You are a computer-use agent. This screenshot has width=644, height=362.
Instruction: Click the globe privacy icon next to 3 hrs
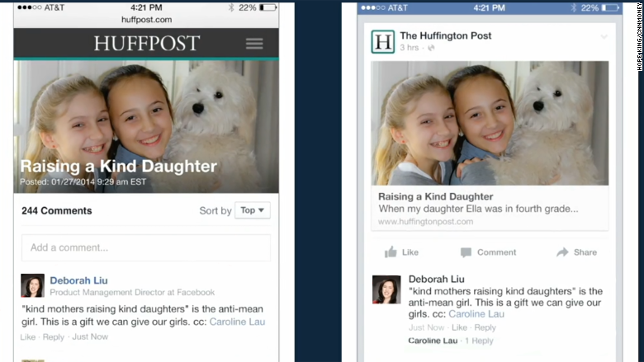(x=431, y=48)
